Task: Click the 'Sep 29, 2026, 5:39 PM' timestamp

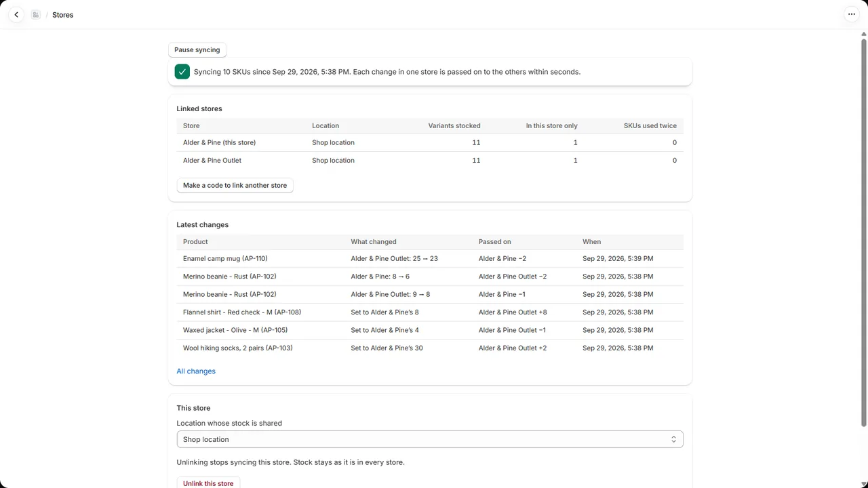Action: point(618,258)
